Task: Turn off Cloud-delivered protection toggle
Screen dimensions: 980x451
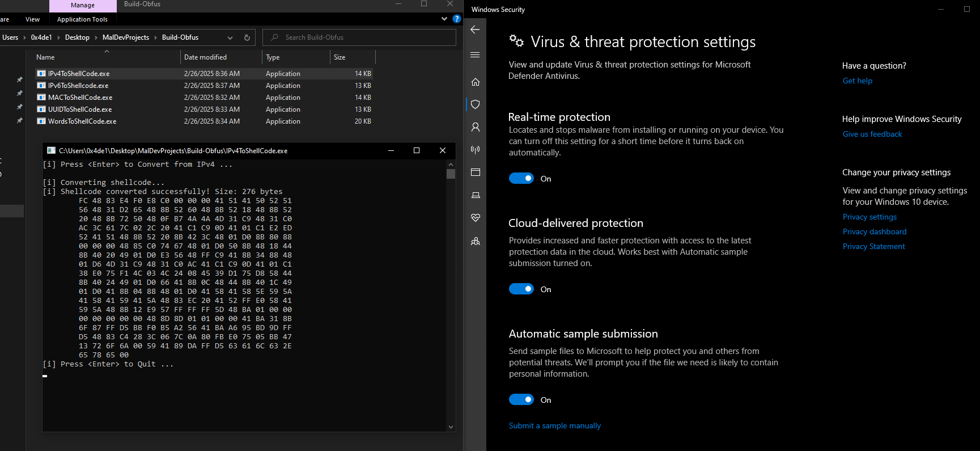Action: click(x=521, y=289)
